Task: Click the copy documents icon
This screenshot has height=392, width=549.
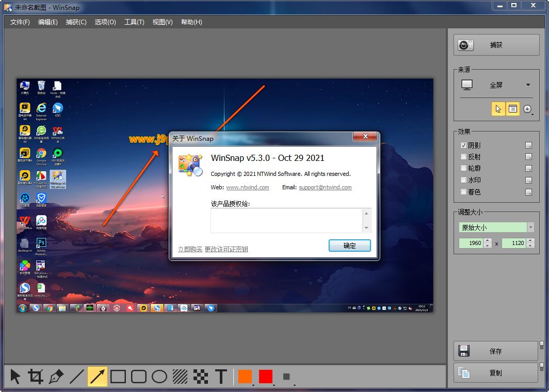Action: tap(463, 373)
